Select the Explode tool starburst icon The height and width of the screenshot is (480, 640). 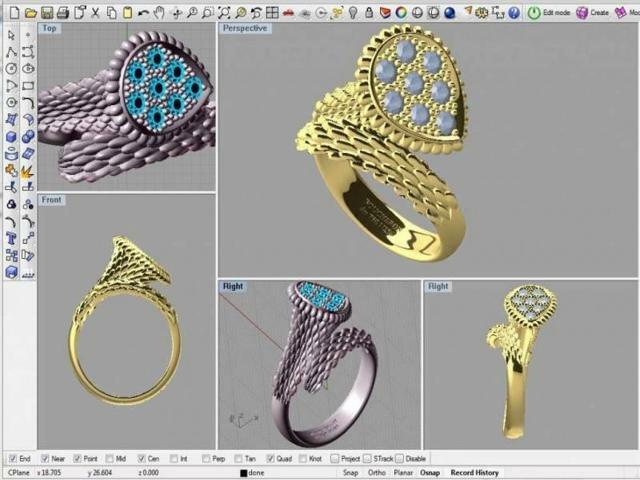tap(28, 171)
